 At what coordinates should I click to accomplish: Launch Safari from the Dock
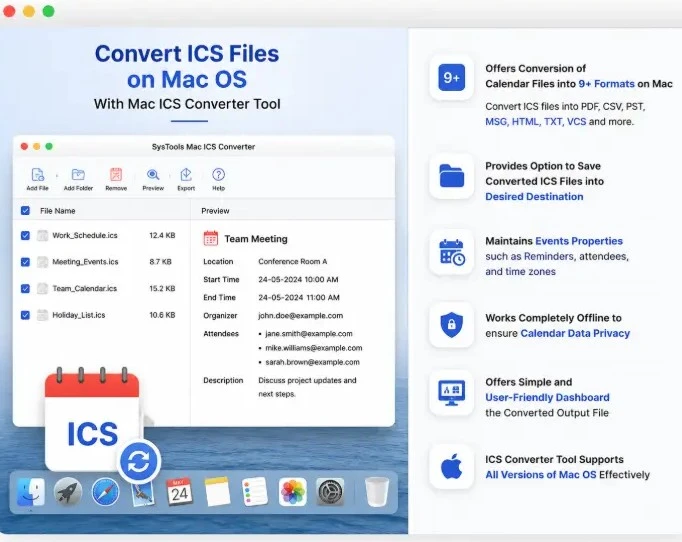tap(105, 492)
